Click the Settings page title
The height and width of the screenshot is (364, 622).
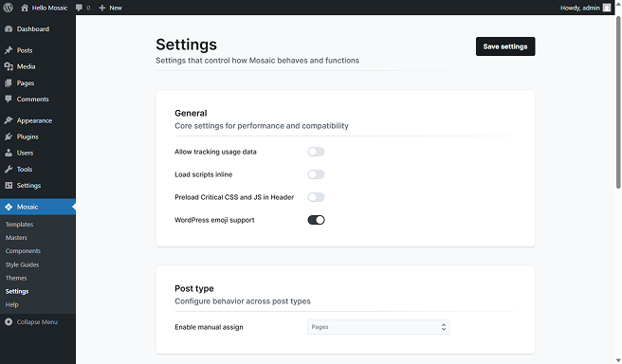coord(187,45)
